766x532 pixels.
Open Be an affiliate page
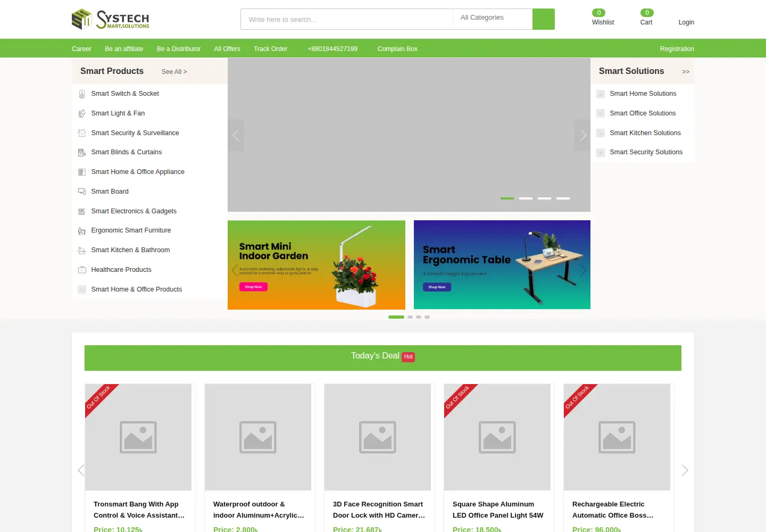[124, 49]
